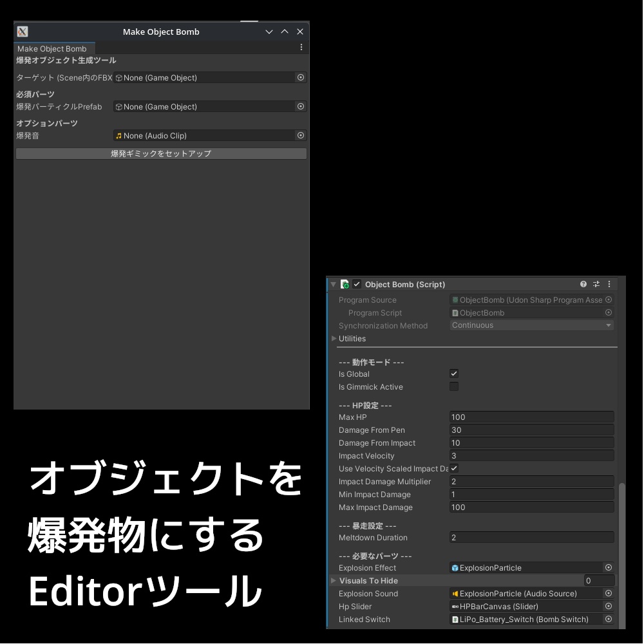Open object picker for ターゲット field

(x=300, y=77)
